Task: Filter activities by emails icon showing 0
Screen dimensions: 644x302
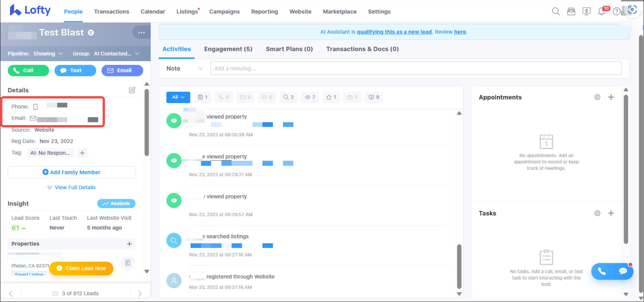Action: (x=245, y=97)
